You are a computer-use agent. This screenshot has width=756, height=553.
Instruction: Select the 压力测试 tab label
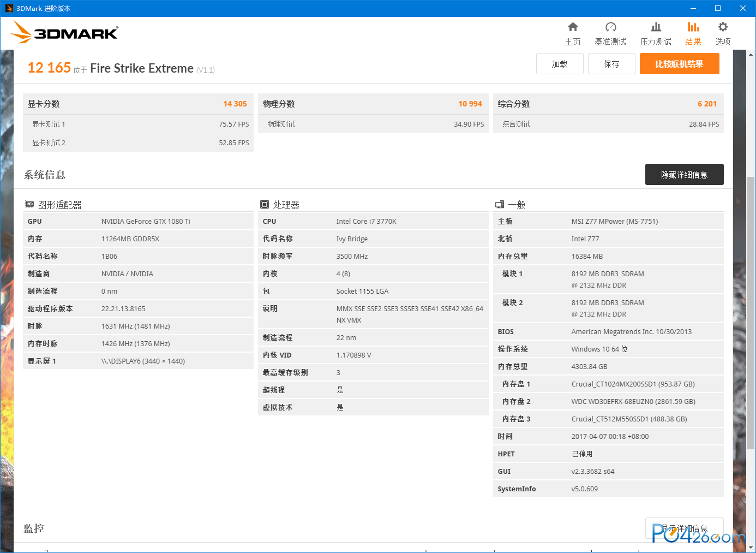[656, 41]
